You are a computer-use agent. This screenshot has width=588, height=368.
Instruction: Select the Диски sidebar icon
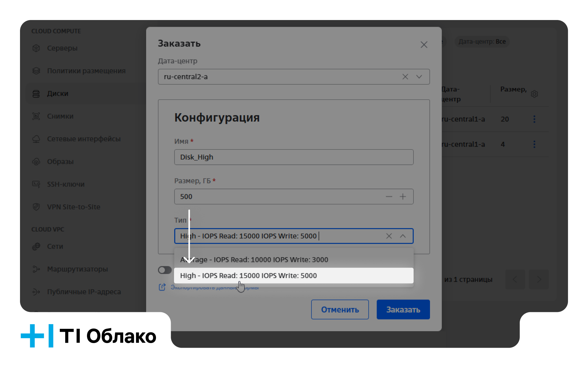pyautogui.click(x=36, y=93)
